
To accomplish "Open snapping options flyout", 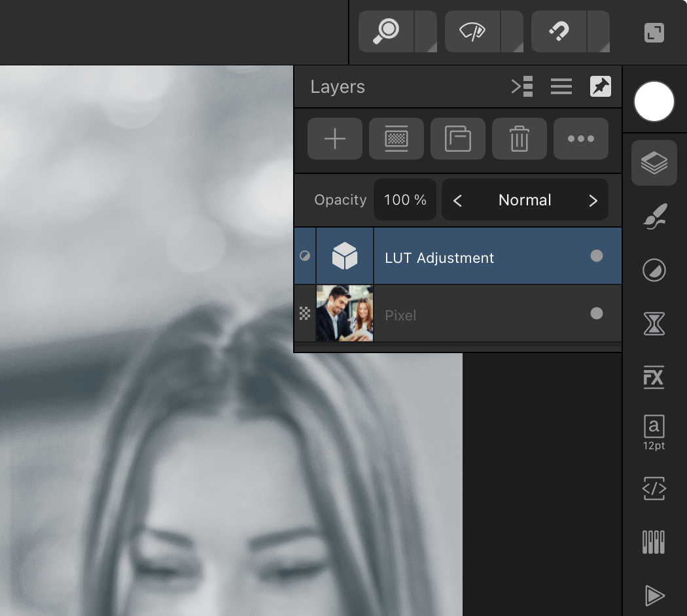I will [x=599, y=31].
